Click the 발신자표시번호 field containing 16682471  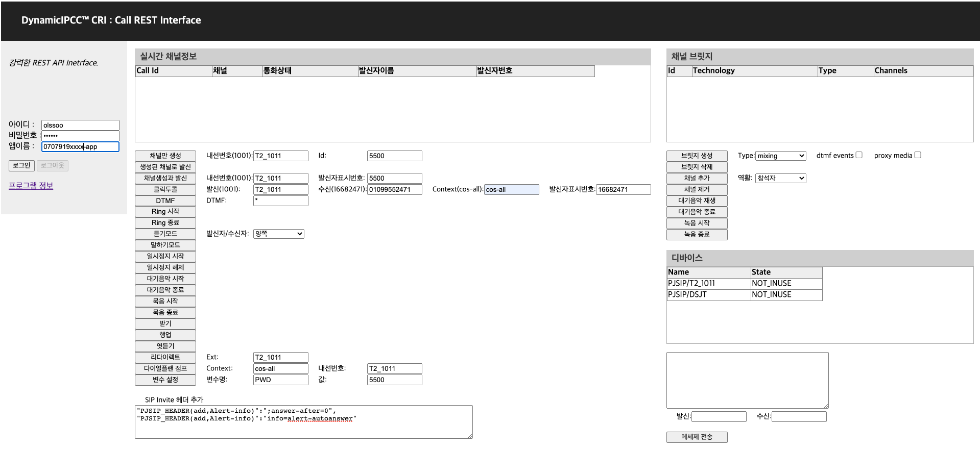(x=624, y=189)
